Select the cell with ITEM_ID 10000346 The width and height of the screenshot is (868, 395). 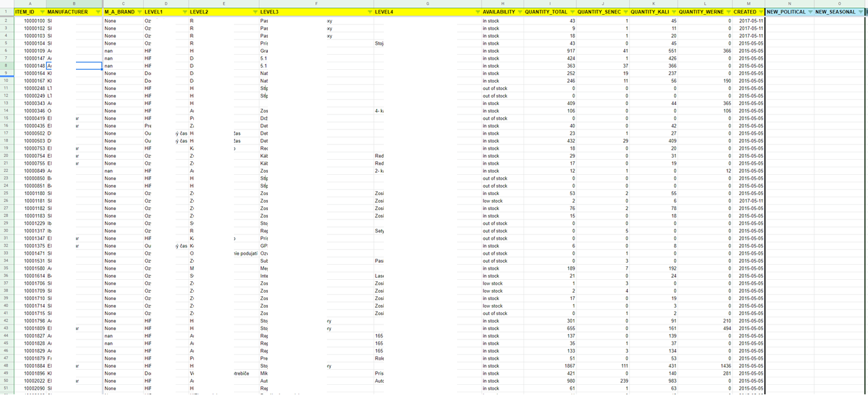[29, 110]
